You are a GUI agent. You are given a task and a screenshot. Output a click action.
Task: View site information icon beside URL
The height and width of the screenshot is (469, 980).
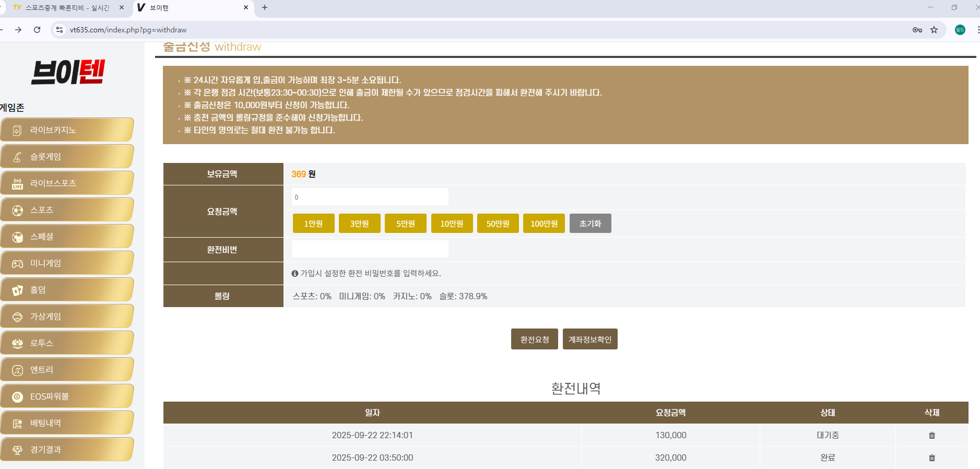pos(60,30)
